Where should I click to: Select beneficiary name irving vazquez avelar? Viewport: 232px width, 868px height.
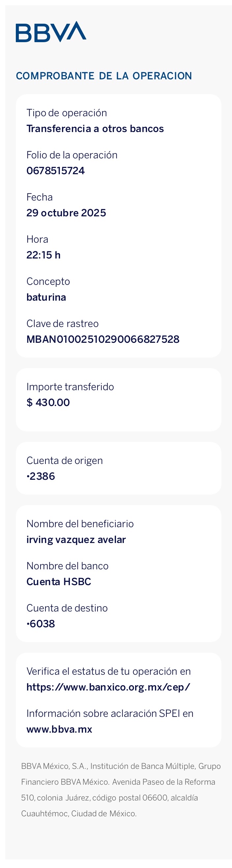pos(76,539)
